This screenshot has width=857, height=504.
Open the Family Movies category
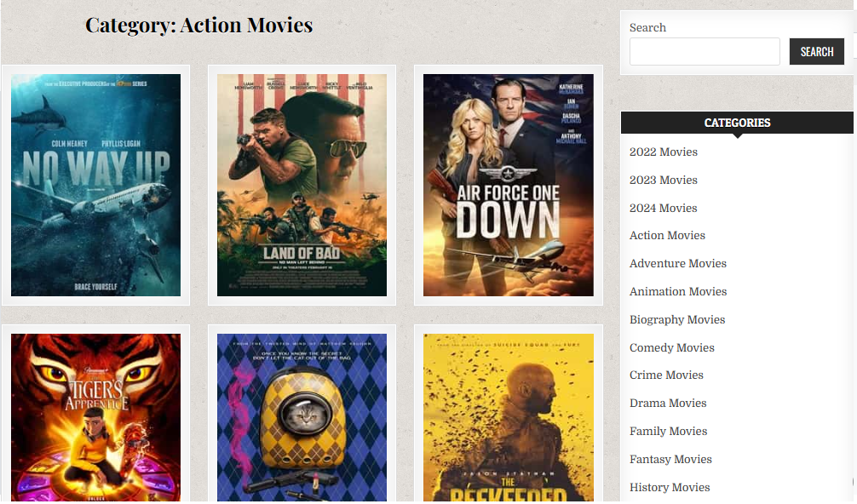[668, 432]
